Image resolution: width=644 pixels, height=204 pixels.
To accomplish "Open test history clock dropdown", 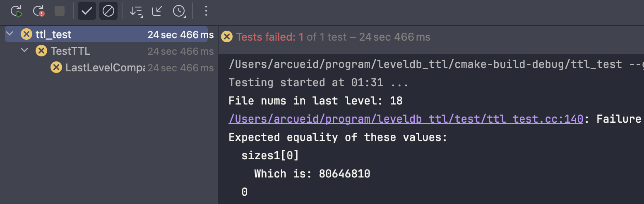I will [x=179, y=11].
